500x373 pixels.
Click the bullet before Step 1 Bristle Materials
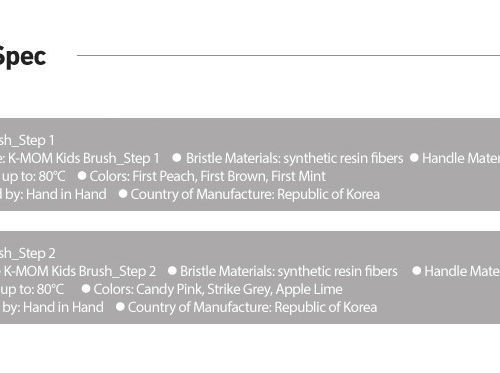[177, 158]
